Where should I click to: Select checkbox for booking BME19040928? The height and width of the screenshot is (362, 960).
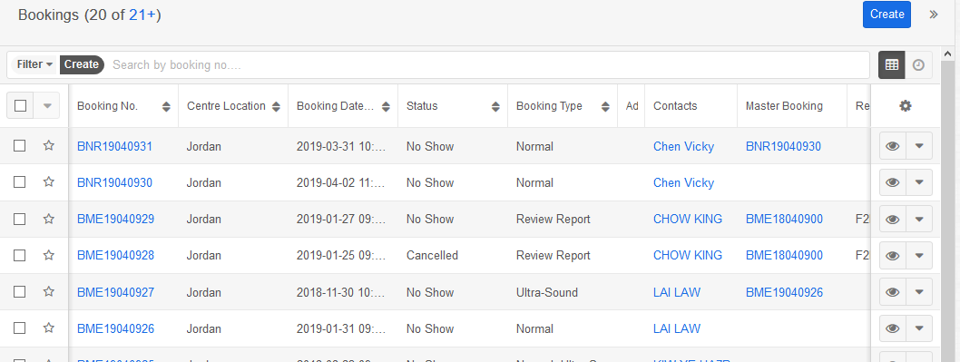pos(20,255)
